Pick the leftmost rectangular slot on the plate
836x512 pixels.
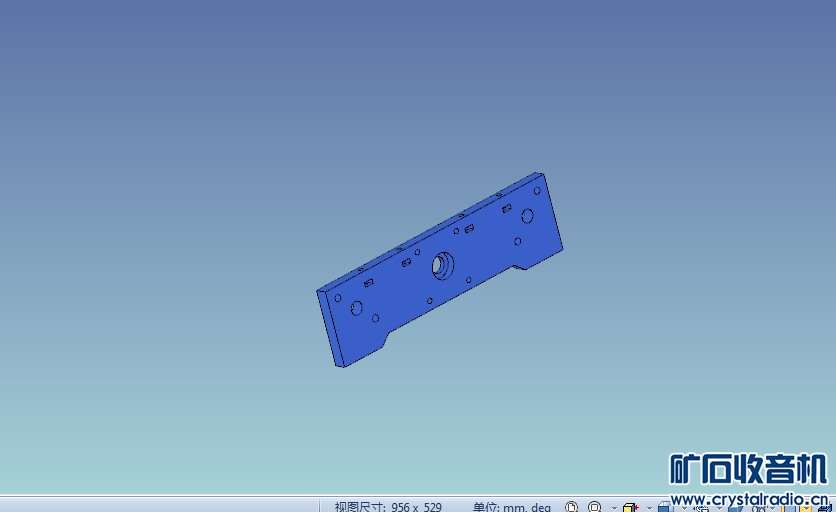369,284
